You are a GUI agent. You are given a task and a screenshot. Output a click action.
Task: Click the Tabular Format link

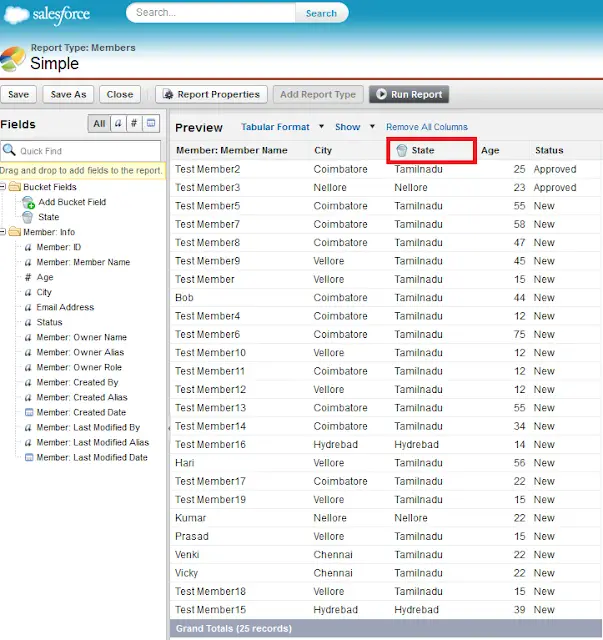point(275,127)
